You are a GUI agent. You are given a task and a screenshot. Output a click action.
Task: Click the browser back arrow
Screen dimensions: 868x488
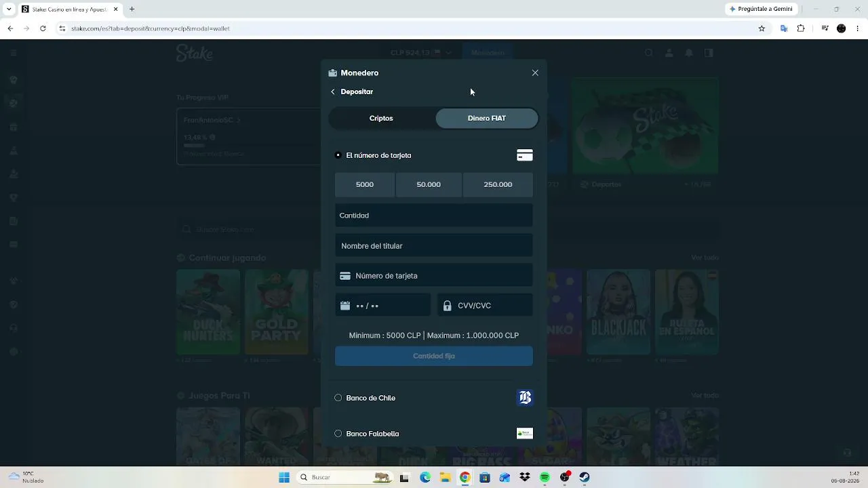pos(10,28)
